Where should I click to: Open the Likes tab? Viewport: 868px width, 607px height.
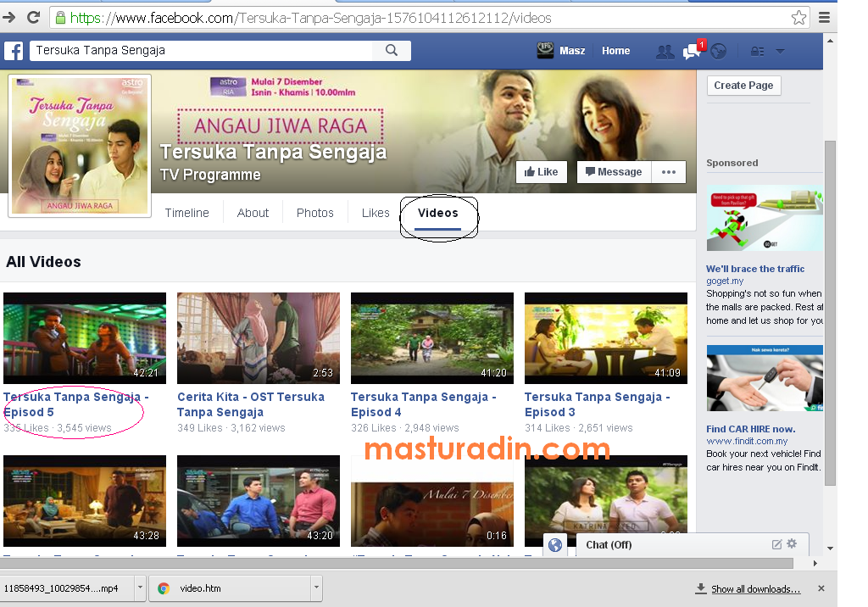376,213
